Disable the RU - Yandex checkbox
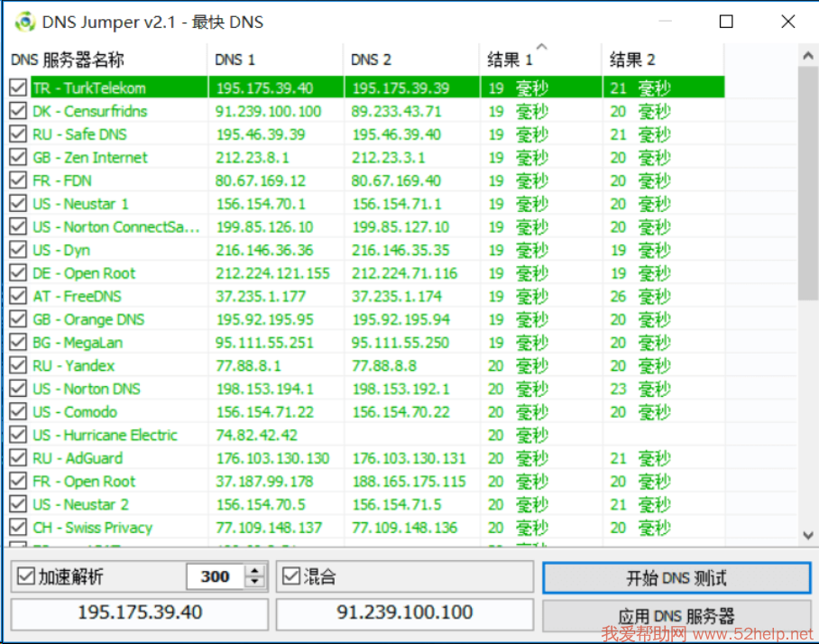The height and width of the screenshot is (644, 819). pos(18,365)
